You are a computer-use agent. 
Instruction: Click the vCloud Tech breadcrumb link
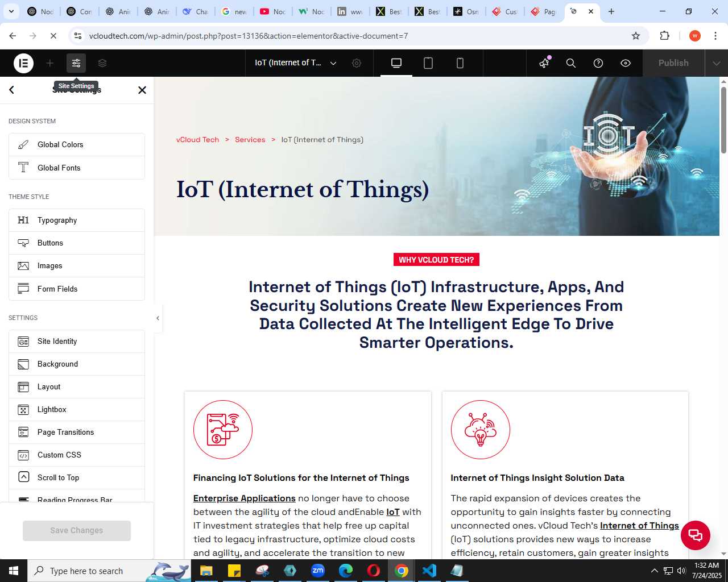(197, 140)
